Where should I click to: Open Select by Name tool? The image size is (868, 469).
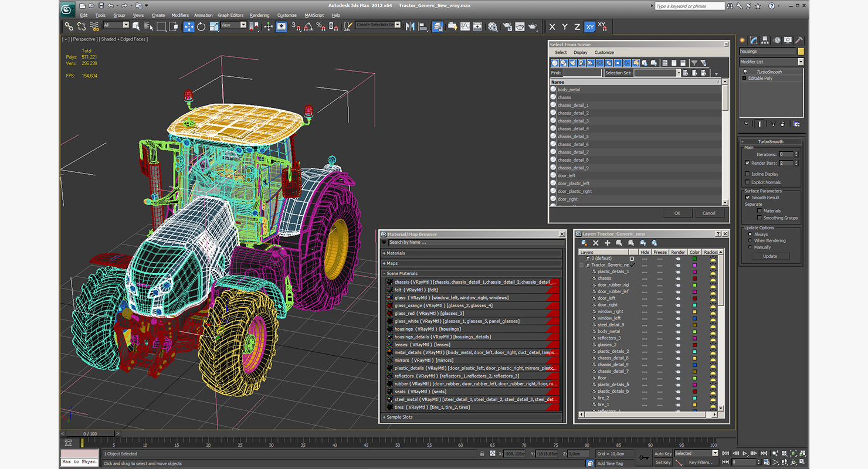pyautogui.click(x=148, y=26)
